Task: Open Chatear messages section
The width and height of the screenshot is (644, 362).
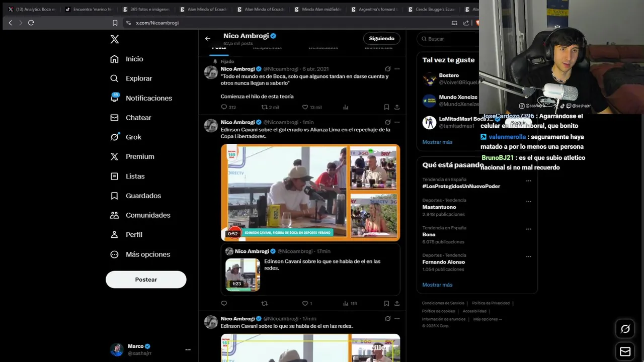Action: (x=131, y=118)
